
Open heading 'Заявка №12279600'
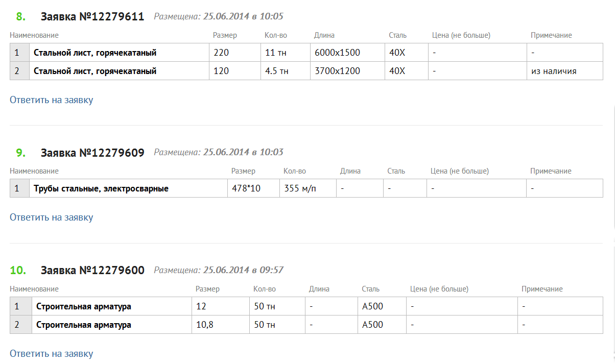(x=92, y=270)
